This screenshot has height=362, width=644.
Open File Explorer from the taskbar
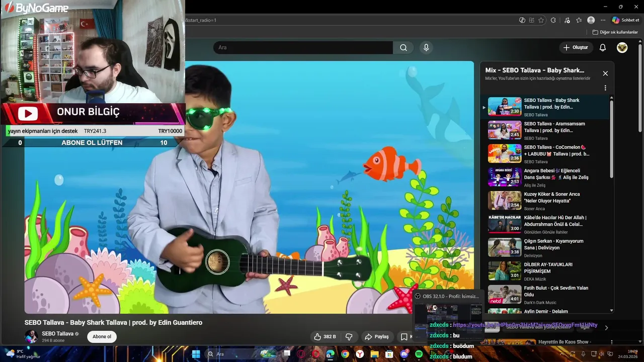click(x=374, y=354)
